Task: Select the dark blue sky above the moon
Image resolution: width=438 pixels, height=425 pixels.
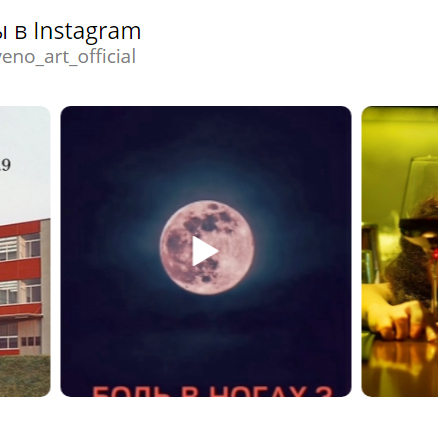Action: point(206,150)
